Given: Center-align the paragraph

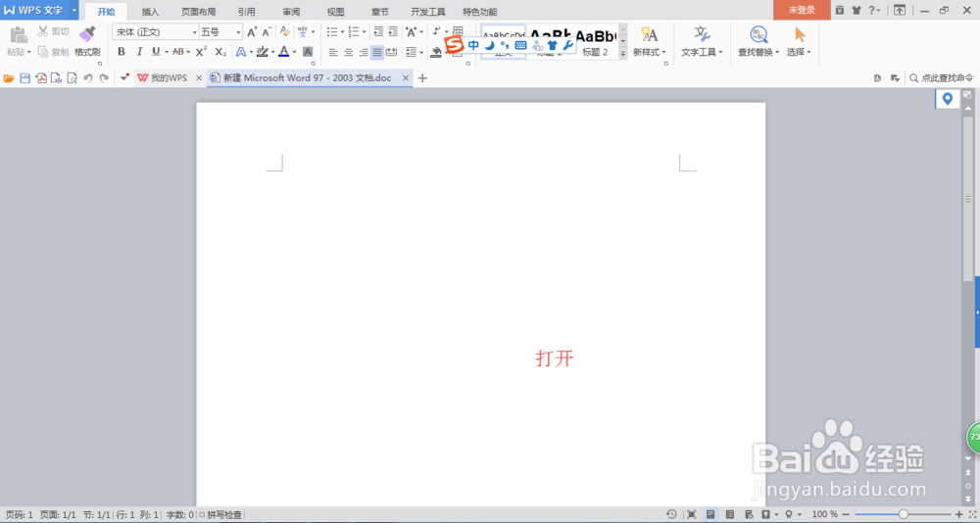Looking at the screenshot, I should point(348,52).
